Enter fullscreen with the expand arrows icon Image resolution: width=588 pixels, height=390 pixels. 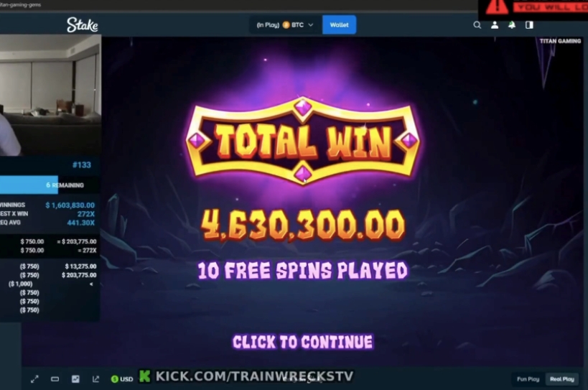(x=34, y=379)
